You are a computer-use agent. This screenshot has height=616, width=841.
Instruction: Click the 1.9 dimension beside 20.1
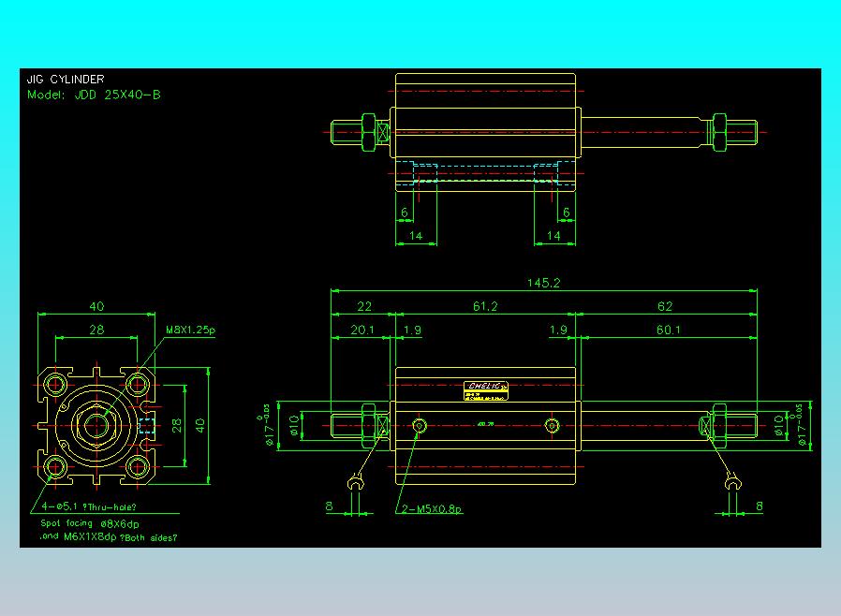(412, 330)
